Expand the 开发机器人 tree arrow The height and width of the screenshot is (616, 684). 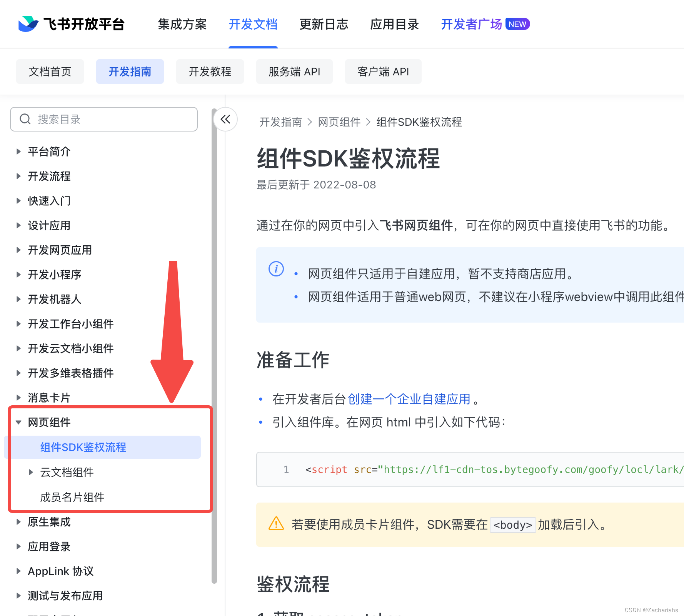18,299
